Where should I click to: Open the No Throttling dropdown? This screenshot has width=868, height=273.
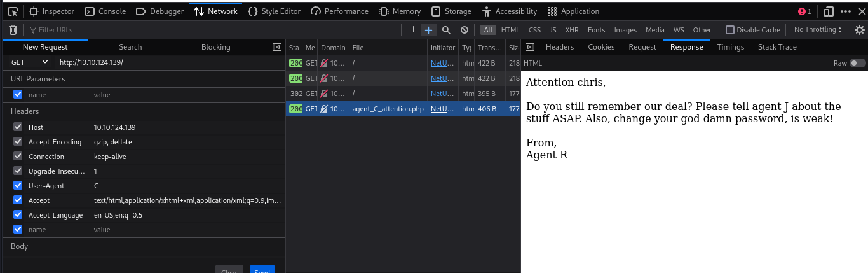click(x=818, y=30)
